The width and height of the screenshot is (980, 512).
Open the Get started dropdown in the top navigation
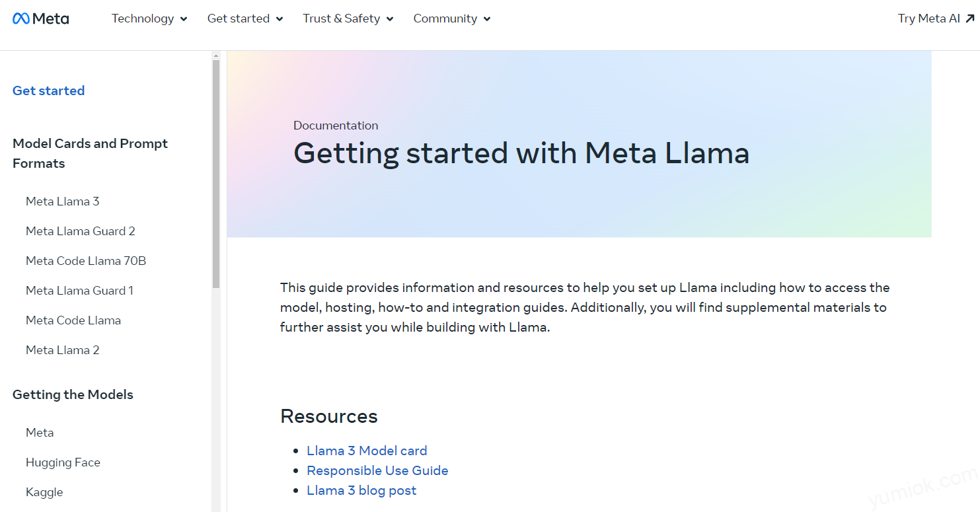point(245,18)
